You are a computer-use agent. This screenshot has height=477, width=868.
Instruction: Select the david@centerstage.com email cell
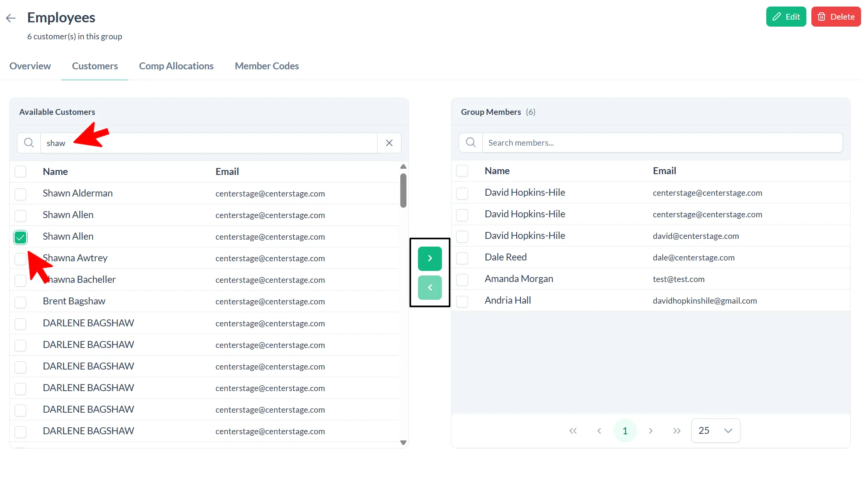tap(696, 236)
